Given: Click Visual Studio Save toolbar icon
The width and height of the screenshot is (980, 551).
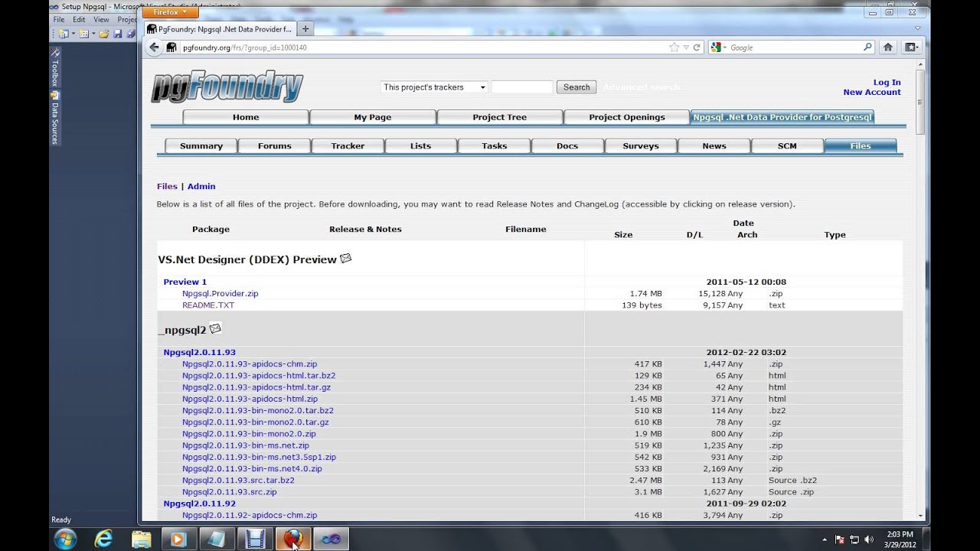Looking at the screenshot, I should point(118,34).
